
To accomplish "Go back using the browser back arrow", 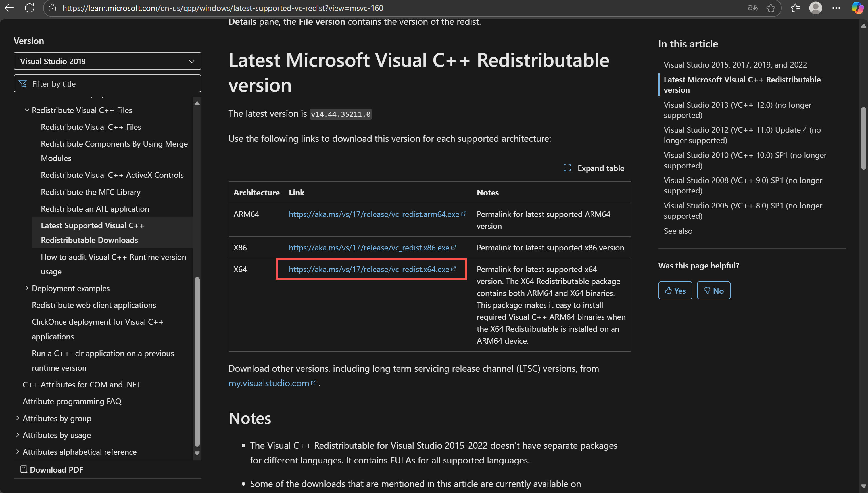I will 9,8.
